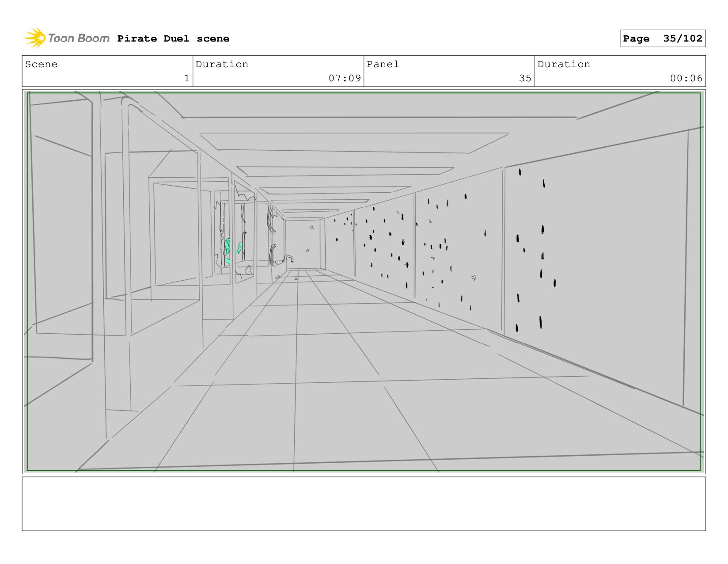Click the 'Scene' header label
Image resolution: width=728 pixels, height=564 pixels.
tap(41, 64)
